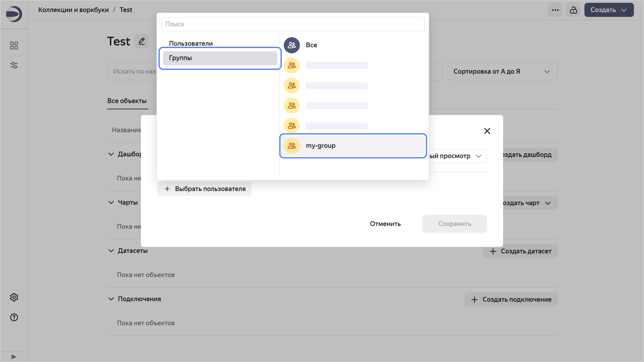644x362 pixels.
Task: Expand the sidebar with the bottom arrow
Action: click(x=14, y=357)
